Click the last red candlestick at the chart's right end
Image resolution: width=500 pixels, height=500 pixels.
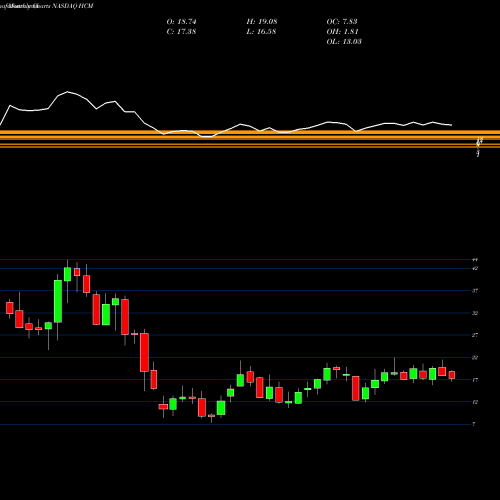[x=452, y=375]
